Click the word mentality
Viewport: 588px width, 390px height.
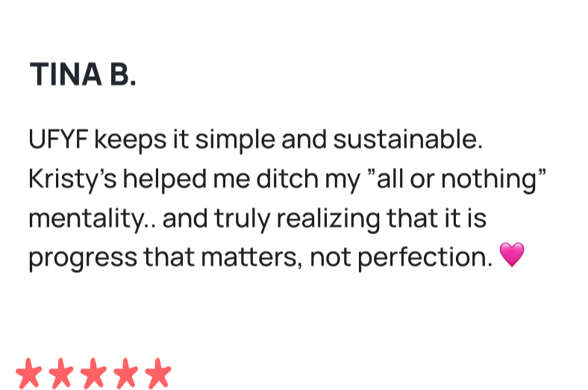[x=88, y=218]
